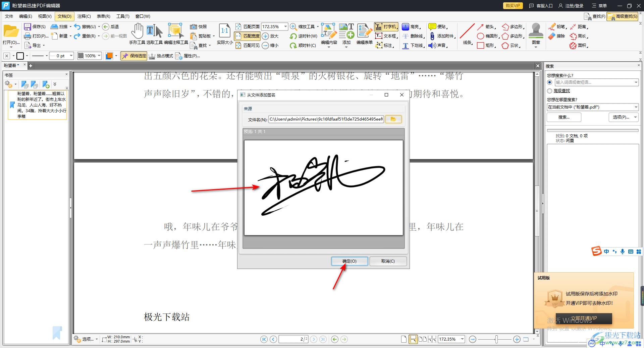
Task: Select the 线条 line drawing tool
Action: (467, 34)
